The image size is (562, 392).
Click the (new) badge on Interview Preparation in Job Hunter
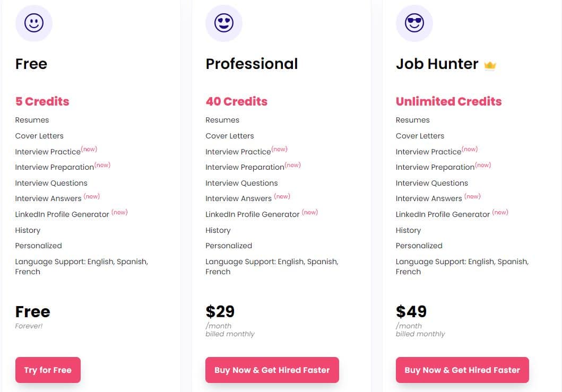tap(482, 165)
